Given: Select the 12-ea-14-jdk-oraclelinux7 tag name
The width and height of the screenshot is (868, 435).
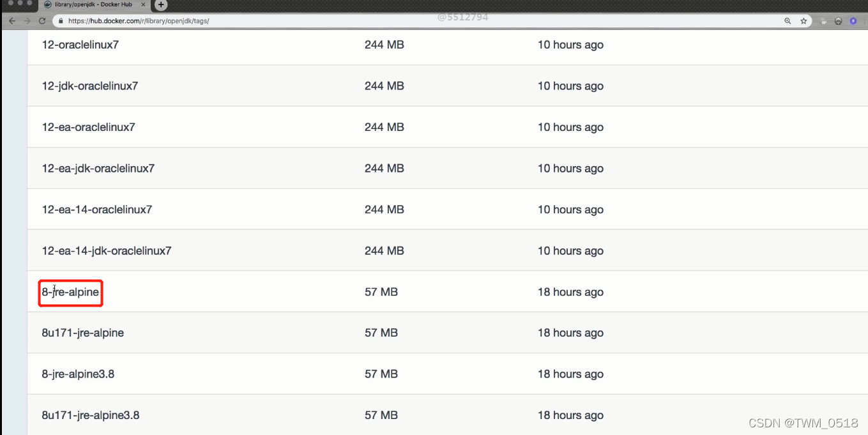Looking at the screenshot, I should [x=107, y=250].
